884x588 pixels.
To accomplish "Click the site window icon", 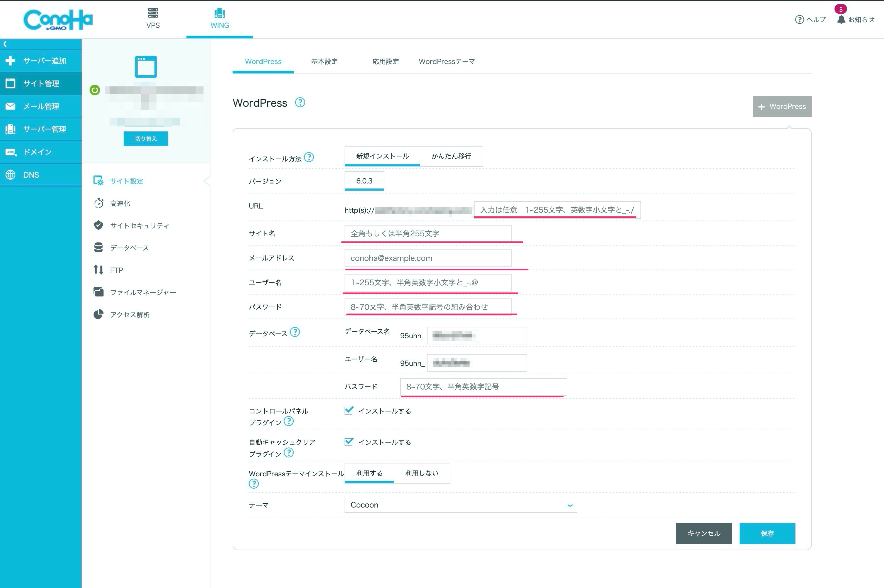I will coord(146,67).
